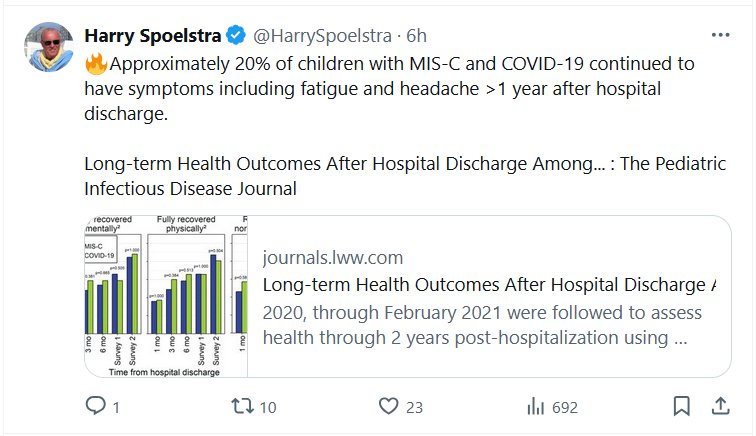The image size is (756, 436).
Task: Click the 10 reposts count
Action: pyautogui.click(x=268, y=407)
